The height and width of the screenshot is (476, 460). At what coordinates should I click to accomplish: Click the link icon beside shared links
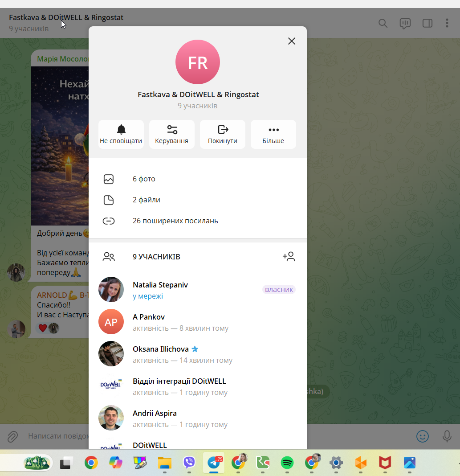(x=109, y=221)
